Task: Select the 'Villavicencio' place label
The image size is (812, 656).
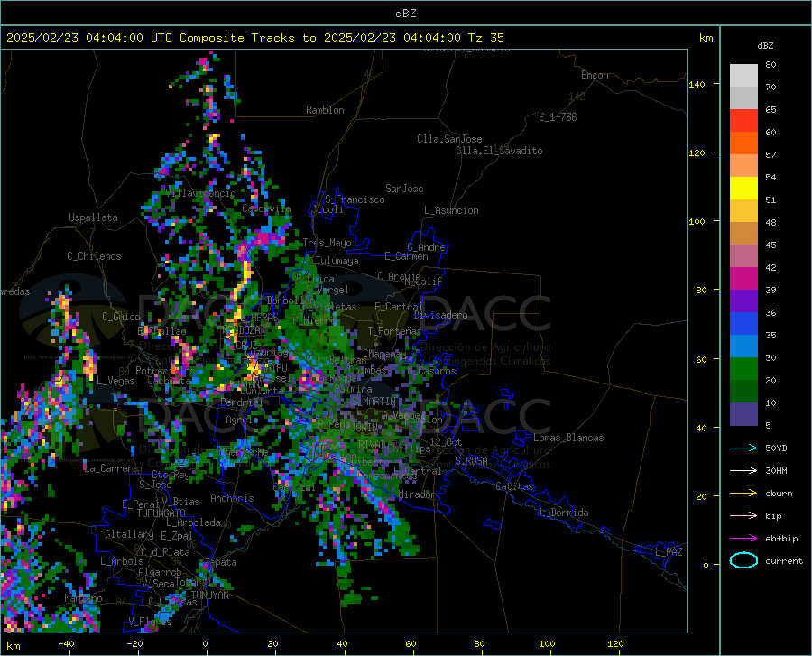Action: 201,193
